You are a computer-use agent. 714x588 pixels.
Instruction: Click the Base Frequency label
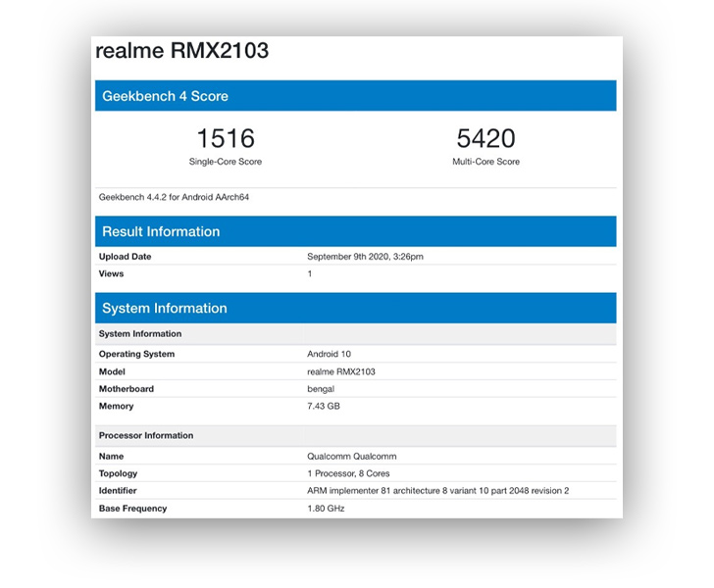[x=132, y=509]
